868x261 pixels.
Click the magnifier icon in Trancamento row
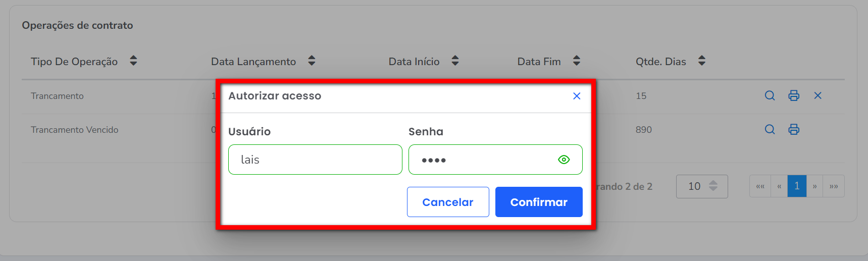click(x=770, y=95)
